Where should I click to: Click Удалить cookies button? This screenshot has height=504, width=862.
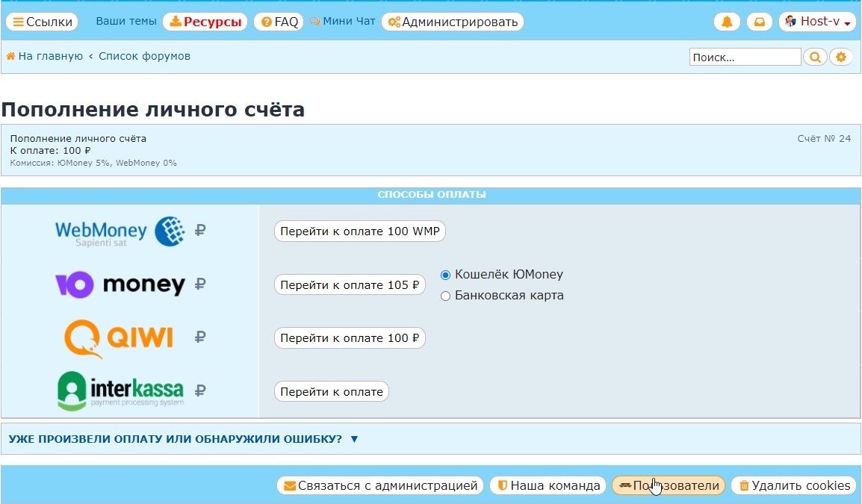(793, 485)
